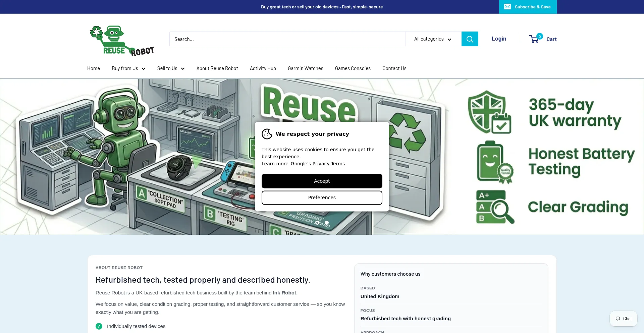This screenshot has height=333, width=644.
Task: Go to the Home menu item
Action: [x=94, y=68]
